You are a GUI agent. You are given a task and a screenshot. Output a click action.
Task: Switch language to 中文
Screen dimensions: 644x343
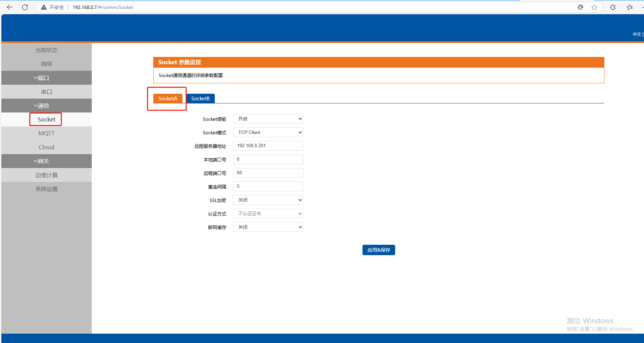[x=637, y=34]
